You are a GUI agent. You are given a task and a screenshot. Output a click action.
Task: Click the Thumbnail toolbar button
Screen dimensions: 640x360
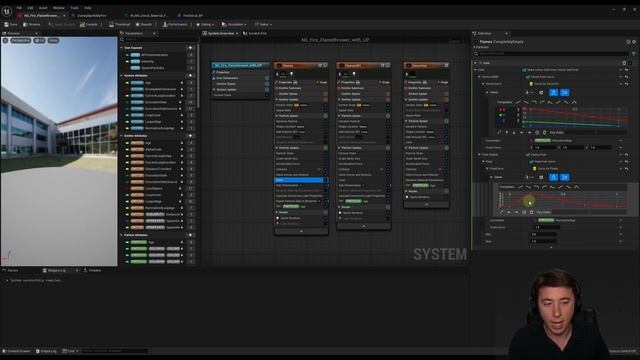(x=120, y=24)
